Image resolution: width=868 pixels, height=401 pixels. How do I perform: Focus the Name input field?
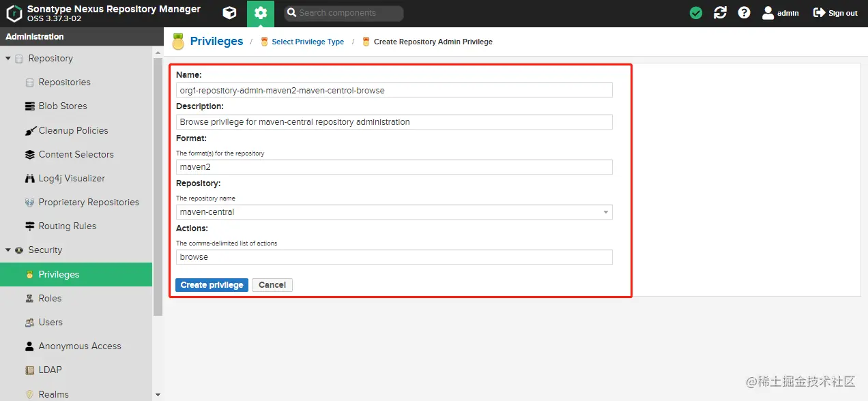[x=394, y=90]
